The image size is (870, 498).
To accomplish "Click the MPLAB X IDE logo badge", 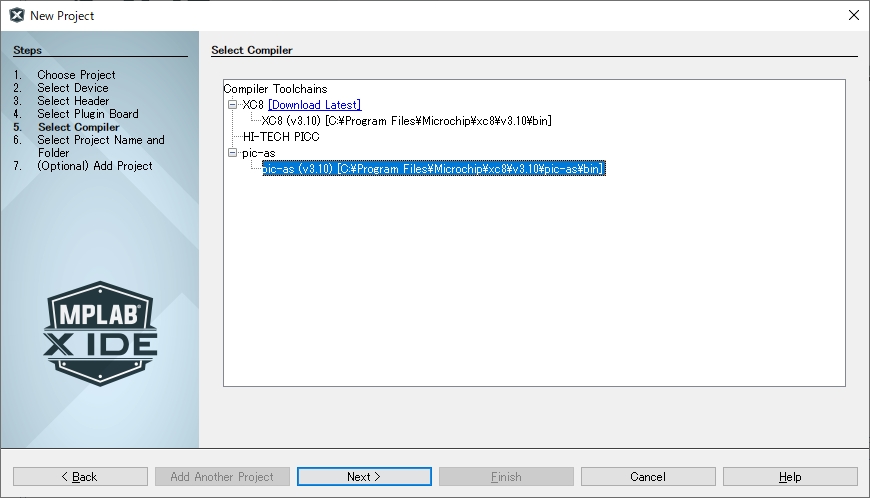I will point(100,331).
